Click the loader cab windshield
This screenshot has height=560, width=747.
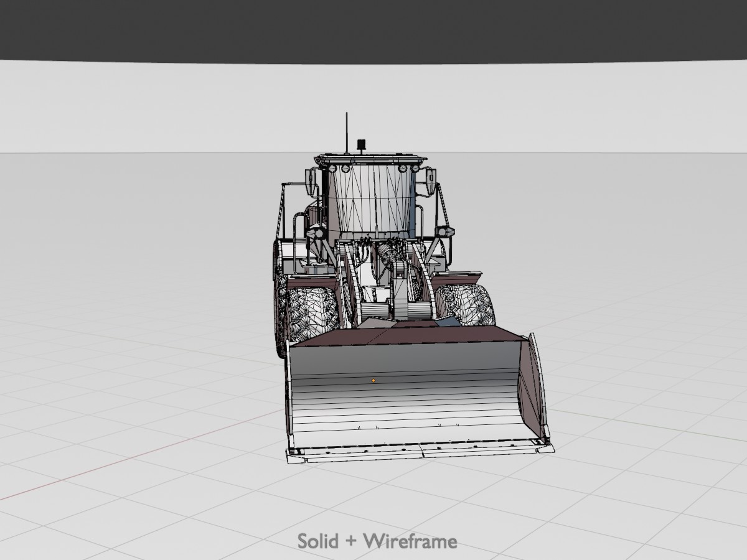372,200
